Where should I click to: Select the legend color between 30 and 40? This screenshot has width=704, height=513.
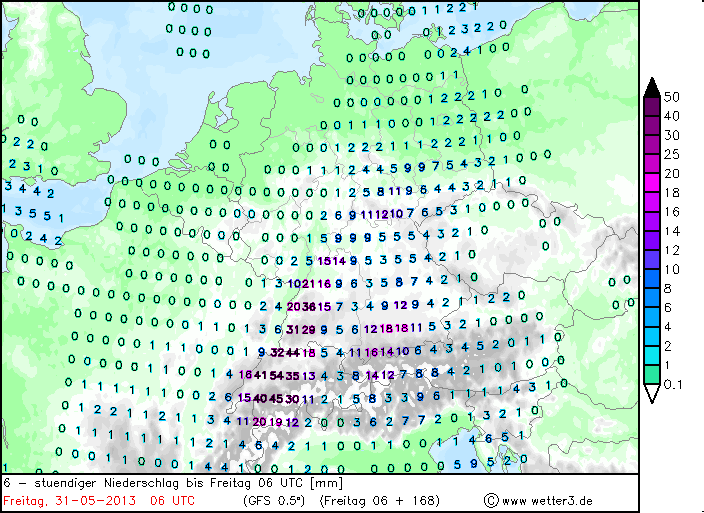tap(652, 126)
